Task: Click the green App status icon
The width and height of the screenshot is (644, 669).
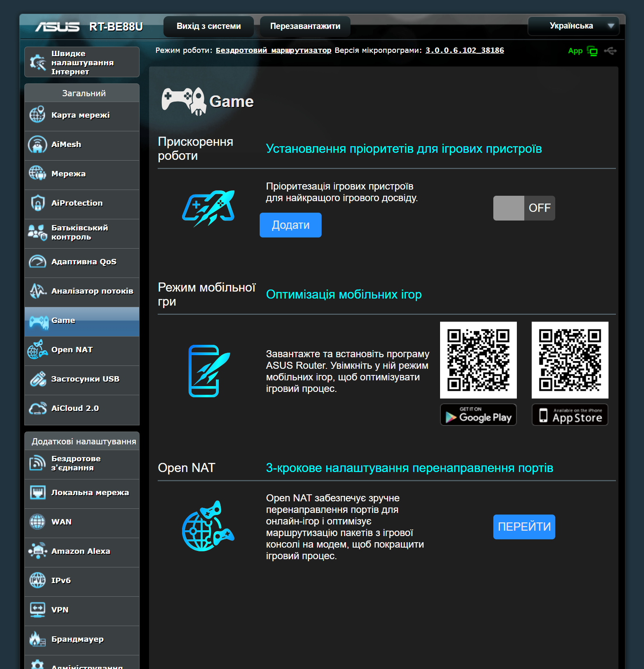Action: (592, 51)
